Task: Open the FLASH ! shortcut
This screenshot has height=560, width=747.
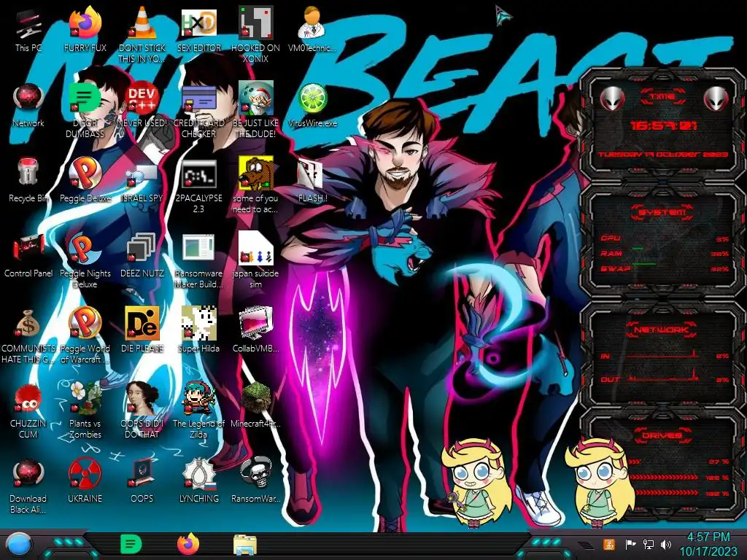Action: click(312, 181)
